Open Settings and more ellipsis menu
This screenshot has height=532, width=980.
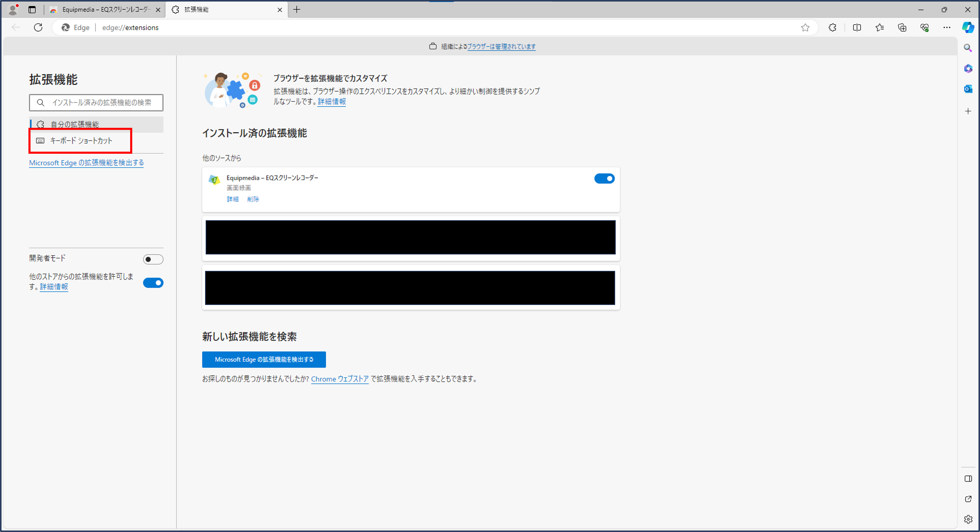947,27
